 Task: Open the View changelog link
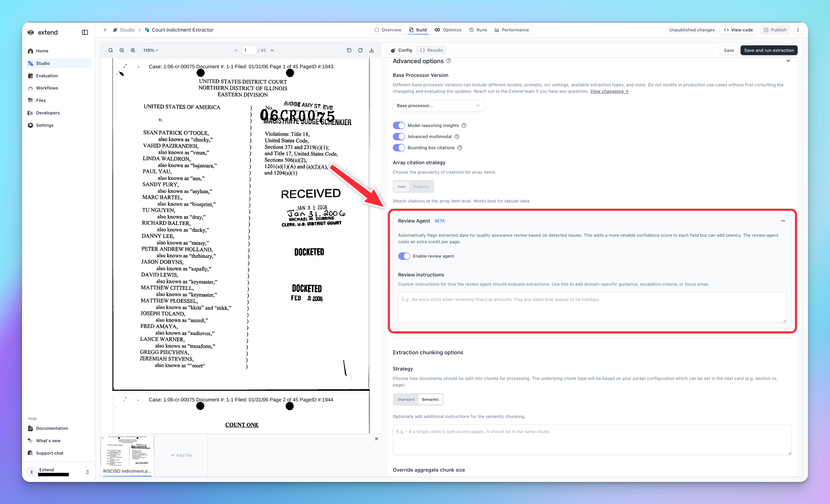pos(609,91)
